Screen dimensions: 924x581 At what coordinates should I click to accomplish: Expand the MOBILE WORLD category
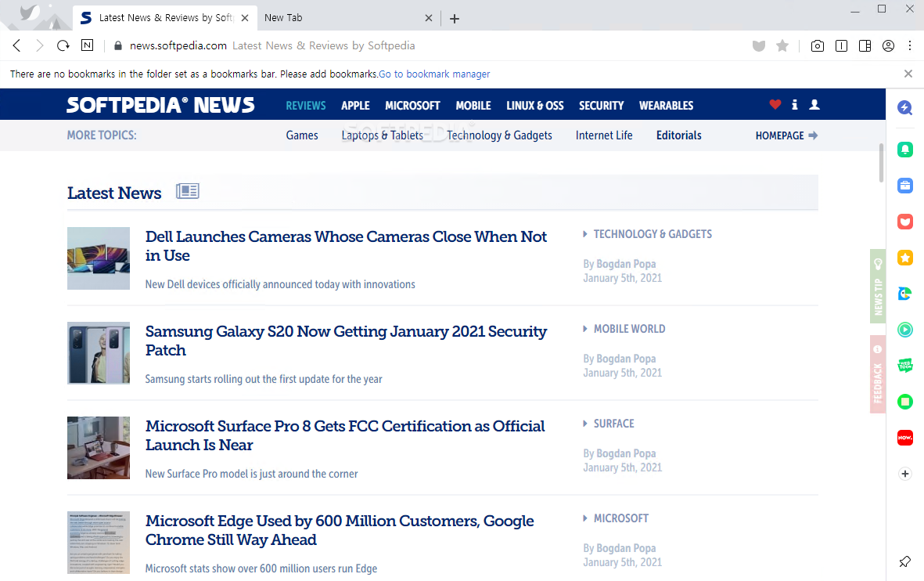(x=624, y=329)
